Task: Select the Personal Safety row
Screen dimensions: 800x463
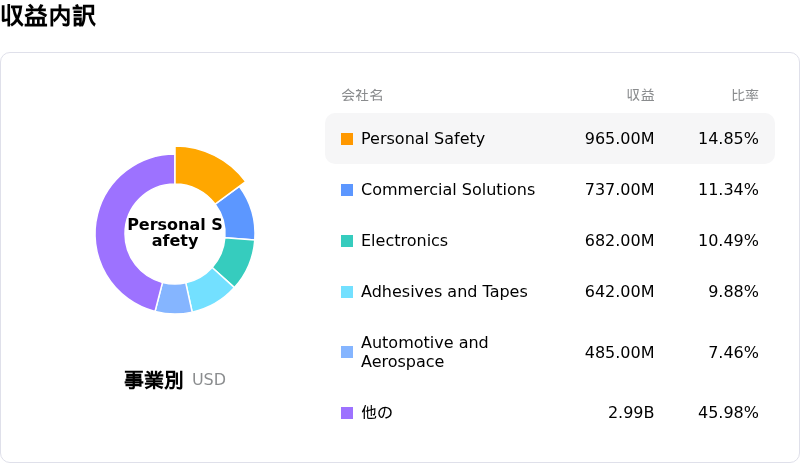Action: (x=550, y=138)
